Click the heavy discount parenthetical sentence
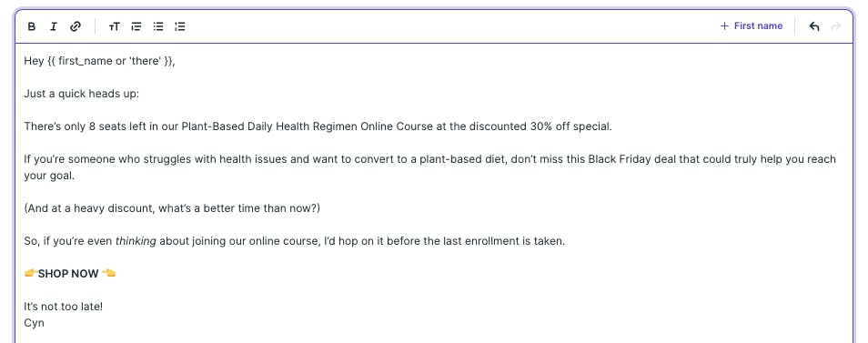Screen dimensions: 868x343 pos(172,208)
